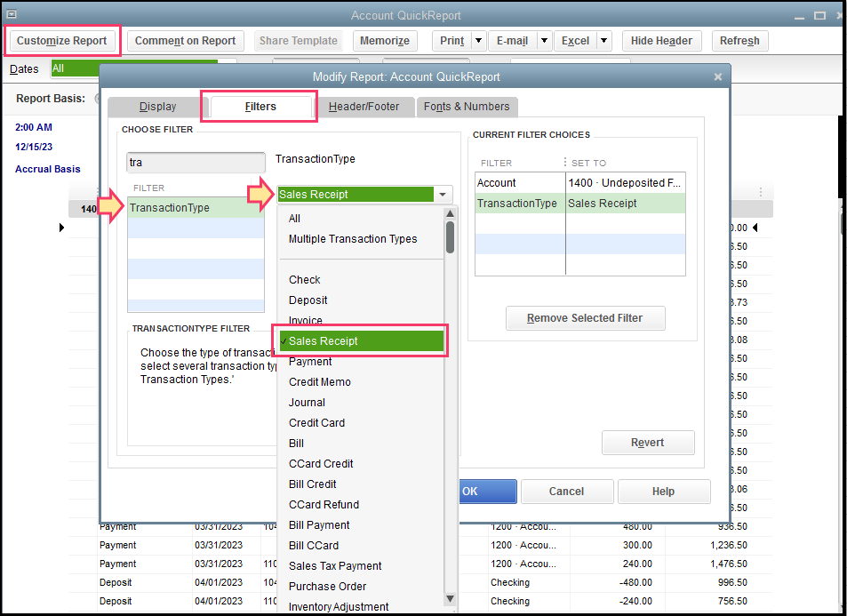Click 1400 · Undeposited F... filter value
Image resolution: width=847 pixels, height=616 pixels.
coord(624,182)
